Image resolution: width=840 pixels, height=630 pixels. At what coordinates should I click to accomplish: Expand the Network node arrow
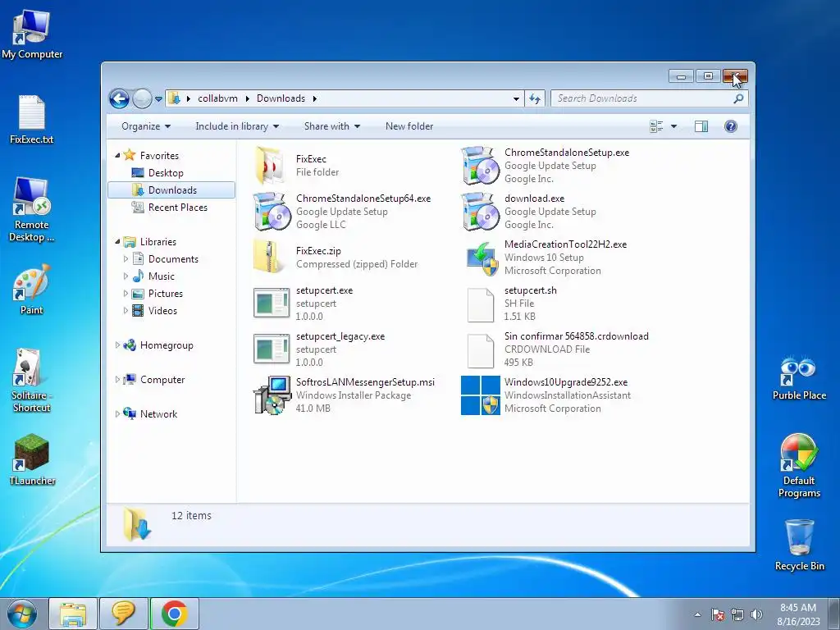click(x=118, y=414)
